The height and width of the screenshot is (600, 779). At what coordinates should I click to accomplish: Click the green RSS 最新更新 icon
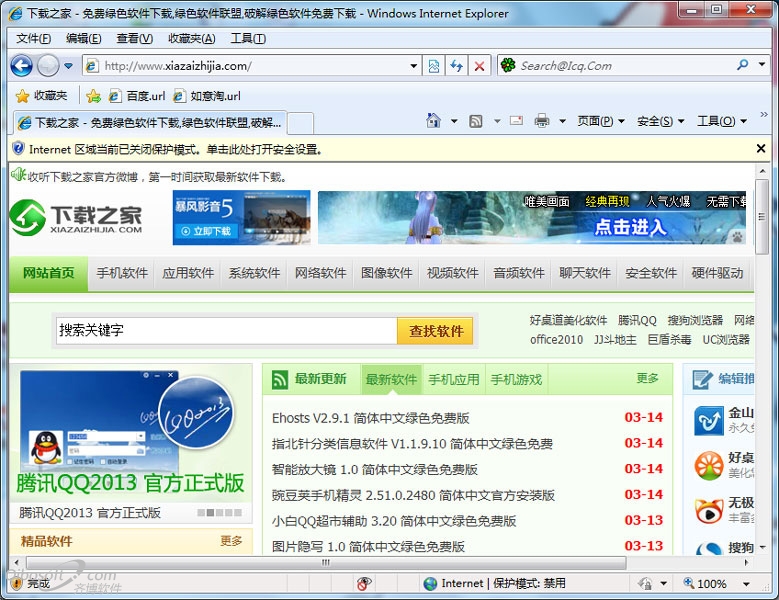click(x=280, y=380)
